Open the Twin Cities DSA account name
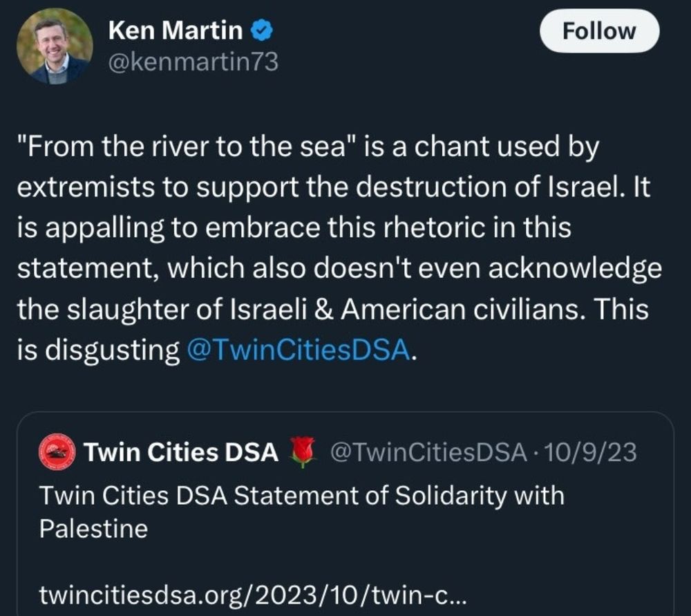Viewport: 691px width, 616px height. click(181, 452)
